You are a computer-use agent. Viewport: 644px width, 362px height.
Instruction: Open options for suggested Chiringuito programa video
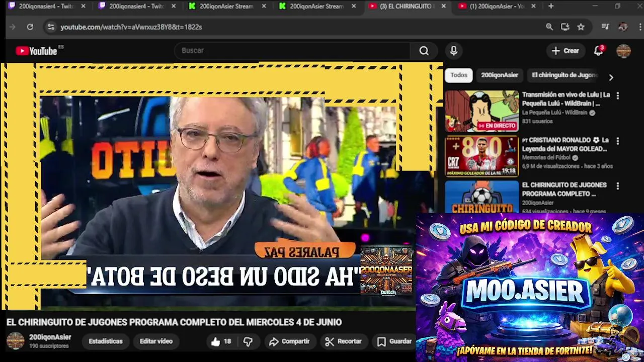pos(618,186)
